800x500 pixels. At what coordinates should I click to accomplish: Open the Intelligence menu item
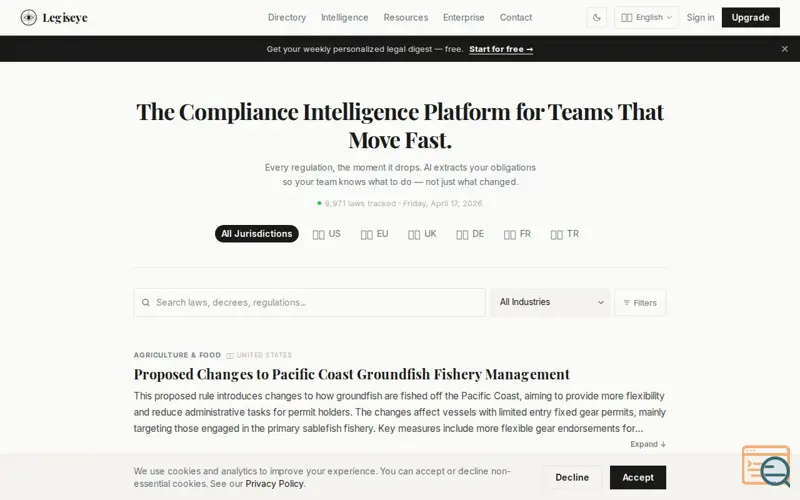click(344, 17)
